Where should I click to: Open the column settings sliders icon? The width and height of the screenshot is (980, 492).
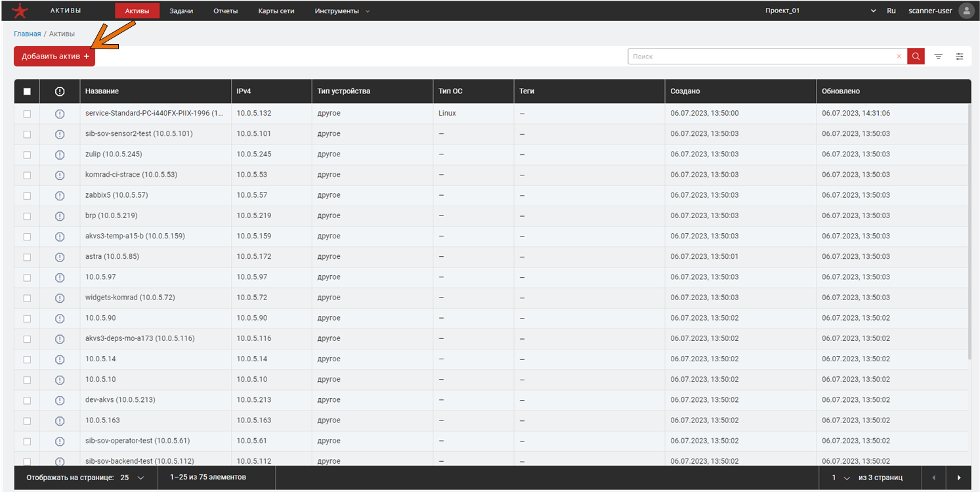(959, 56)
